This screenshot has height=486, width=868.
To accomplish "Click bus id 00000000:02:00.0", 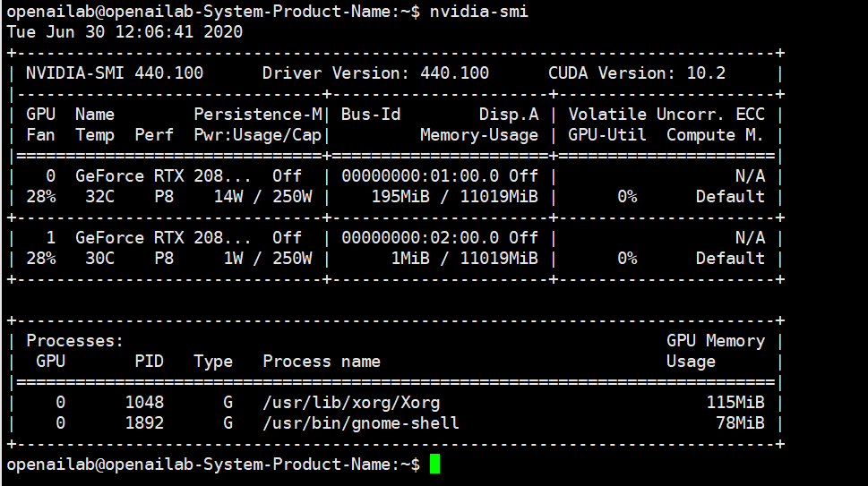I will pyautogui.click(x=420, y=238).
